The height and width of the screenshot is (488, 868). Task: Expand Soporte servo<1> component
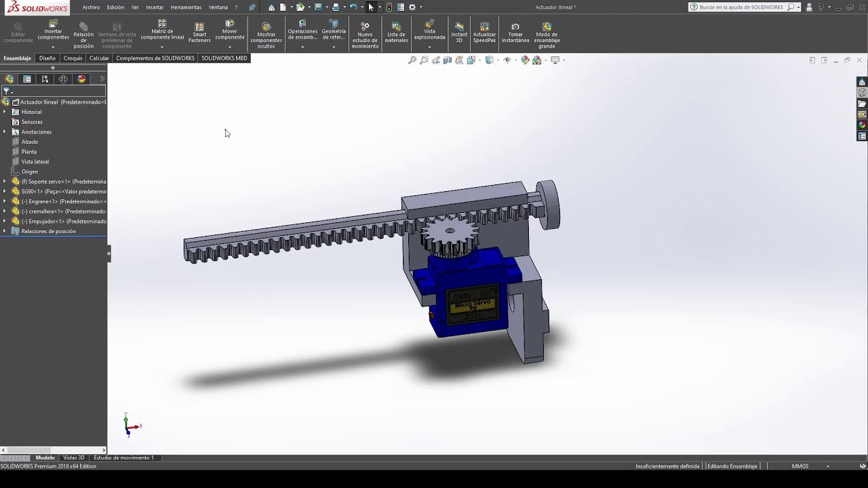[x=5, y=182]
